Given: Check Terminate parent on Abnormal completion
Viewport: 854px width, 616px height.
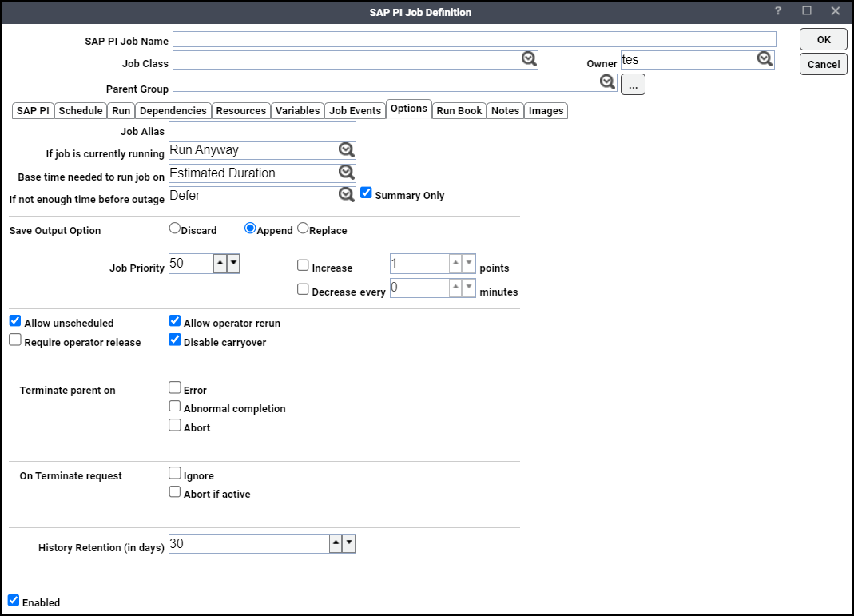Looking at the screenshot, I should (x=175, y=407).
